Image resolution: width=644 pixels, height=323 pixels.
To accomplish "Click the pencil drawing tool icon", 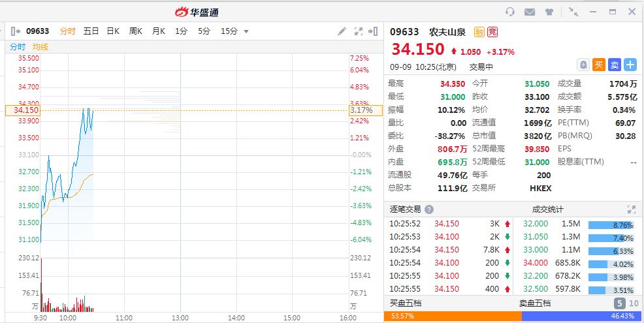I will coord(342,31).
